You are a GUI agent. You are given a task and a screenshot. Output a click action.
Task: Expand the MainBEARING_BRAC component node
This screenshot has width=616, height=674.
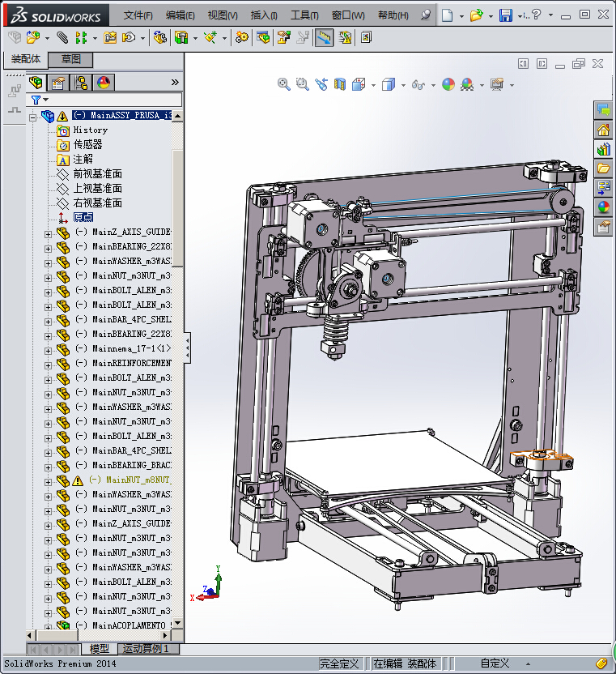(48, 467)
